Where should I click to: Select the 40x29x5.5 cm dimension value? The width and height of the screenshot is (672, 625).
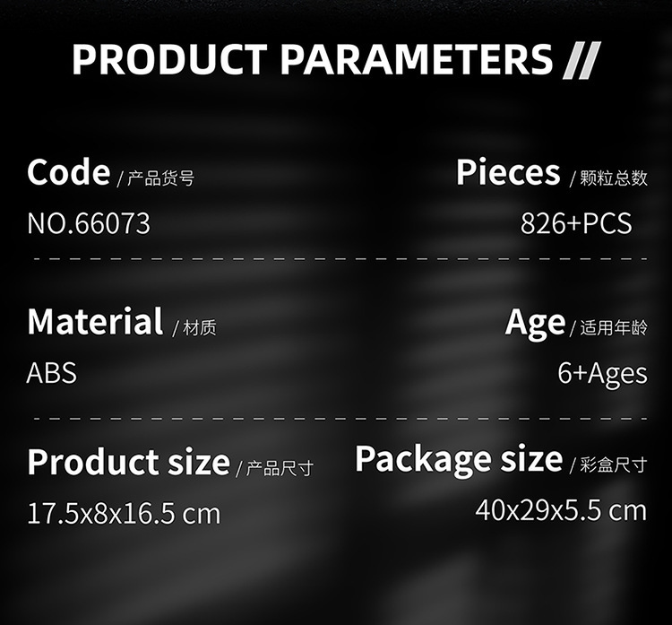pyautogui.click(x=560, y=510)
